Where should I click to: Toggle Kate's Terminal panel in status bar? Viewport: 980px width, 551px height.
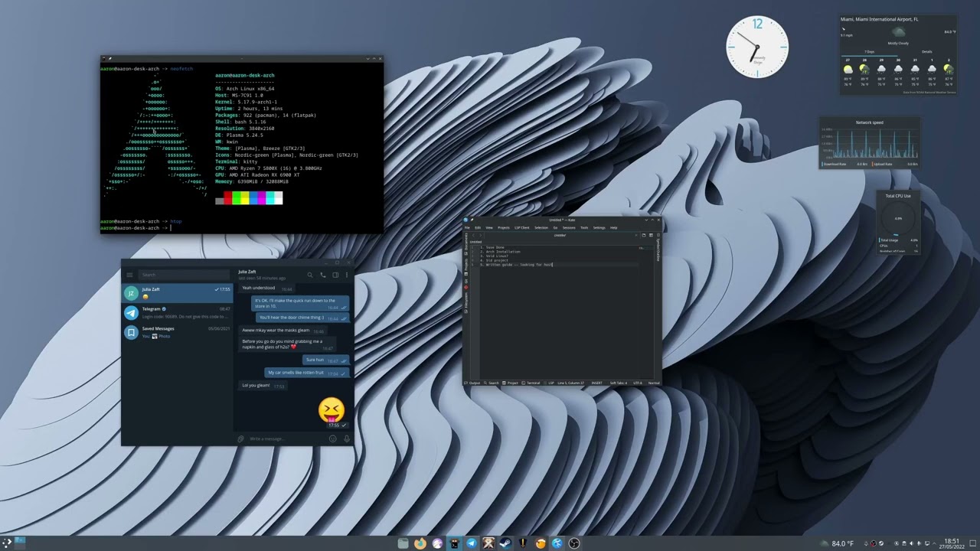(531, 383)
